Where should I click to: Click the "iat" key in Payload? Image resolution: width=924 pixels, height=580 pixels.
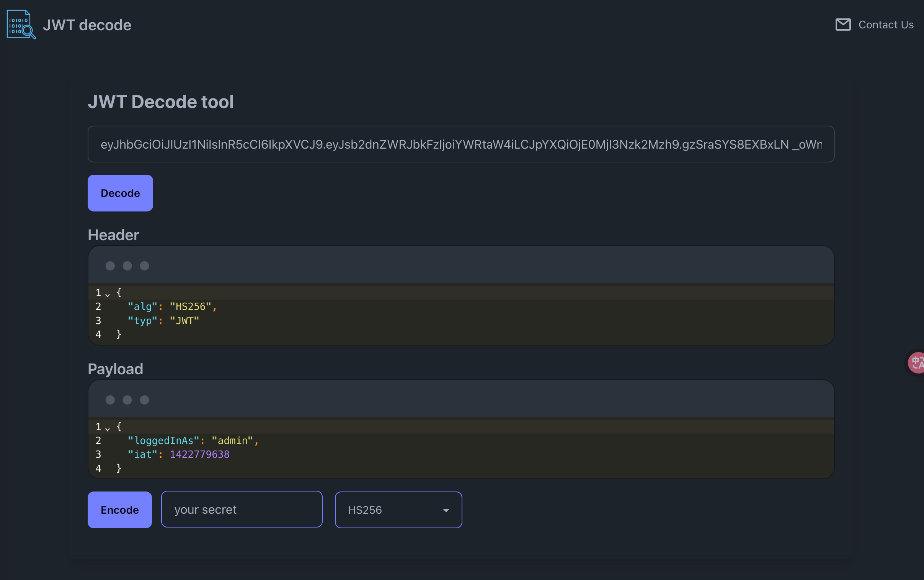click(142, 455)
